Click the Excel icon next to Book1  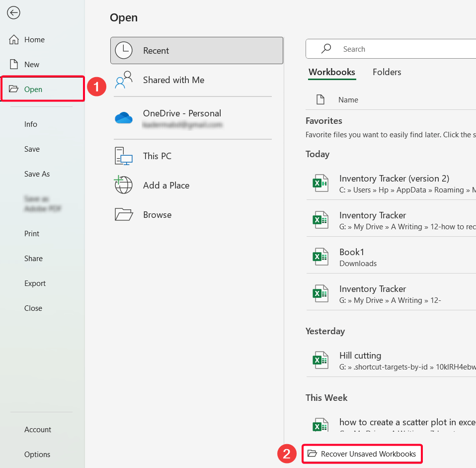(320, 256)
